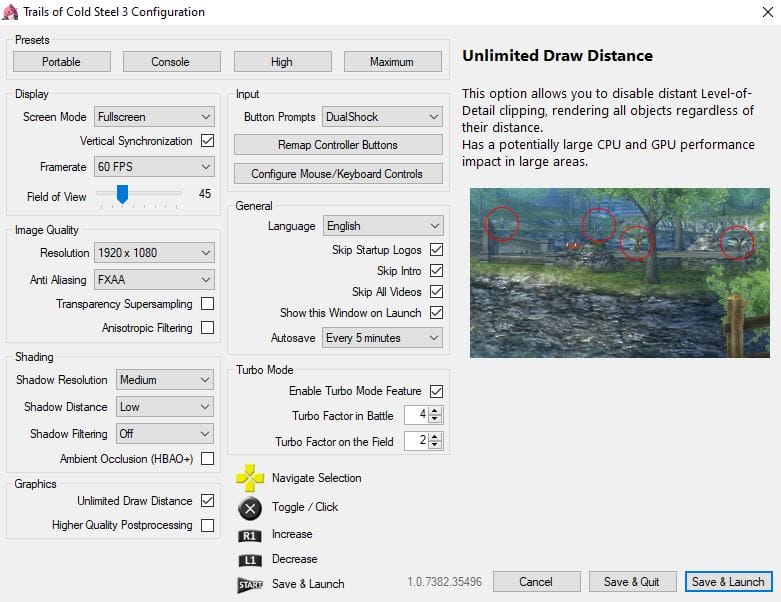Click the Increase label next to R1
This screenshot has width=781, height=602.
click(292, 534)
